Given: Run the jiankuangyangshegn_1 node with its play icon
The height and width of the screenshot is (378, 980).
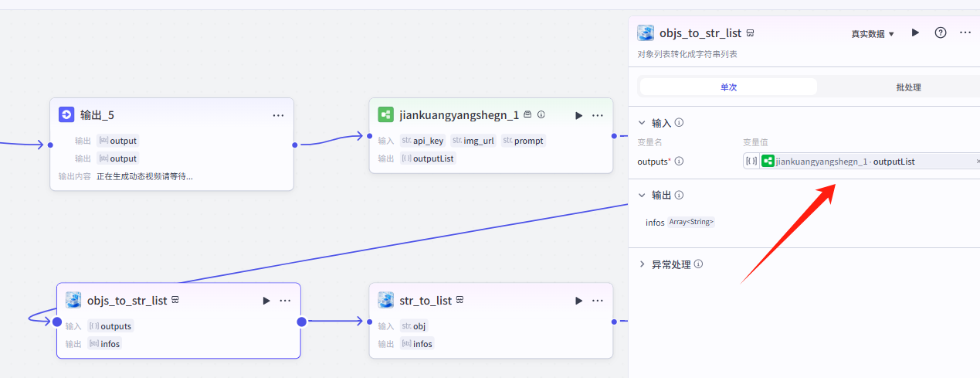Looking at the screenshot, I should tap(578, 115).
